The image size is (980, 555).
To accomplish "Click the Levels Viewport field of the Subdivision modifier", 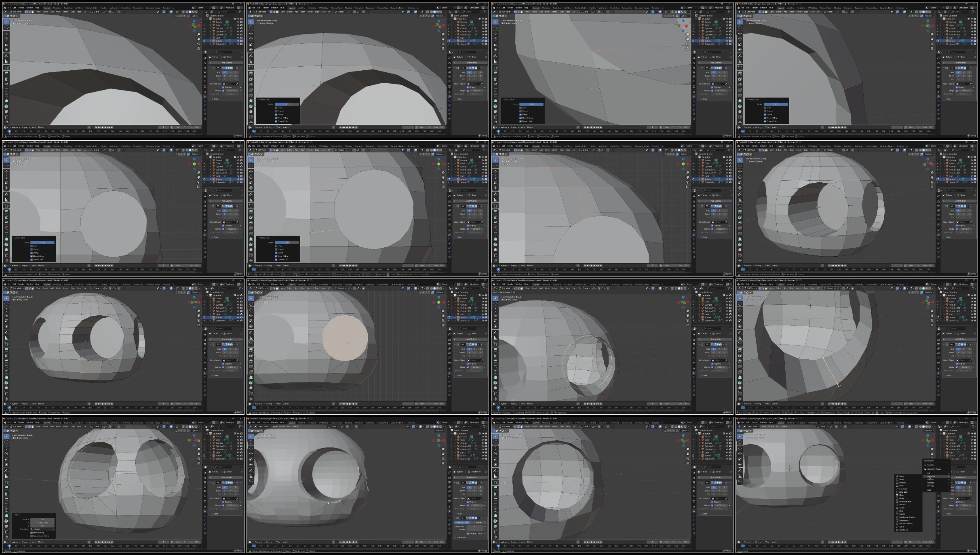I will click(474, 526).
